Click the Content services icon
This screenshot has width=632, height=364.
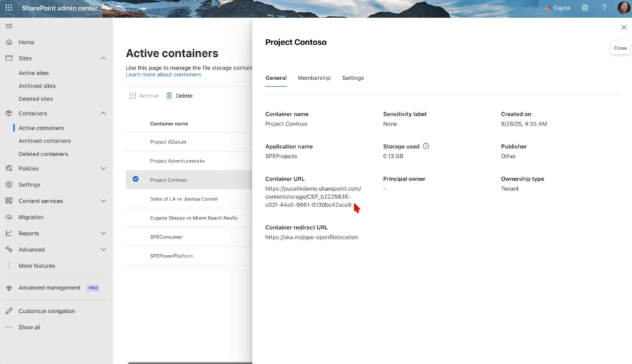[x=9, y=201]
